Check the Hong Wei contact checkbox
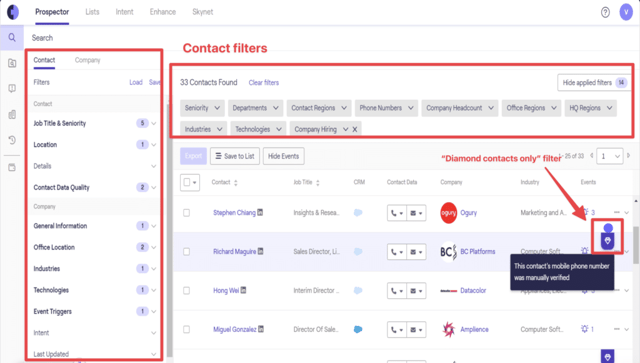The width and height of the screenshot is (640, 363). point(187,290)
